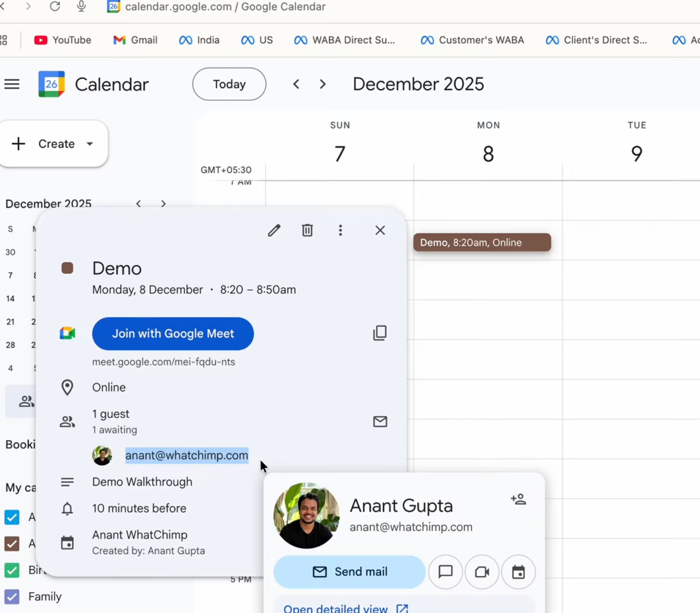The image size is (700, 613).
Task: Open the main hamburger menu
Action: (x=12, y=84)
